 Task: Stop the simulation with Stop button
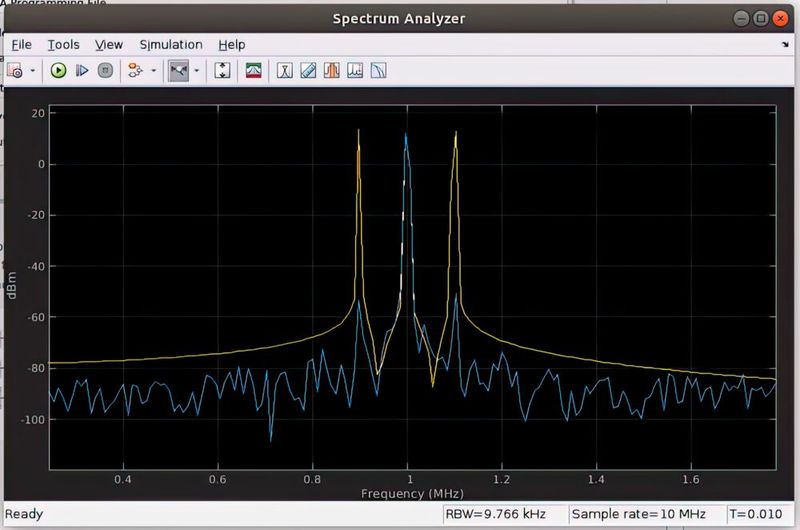click(x=105, y=71)
